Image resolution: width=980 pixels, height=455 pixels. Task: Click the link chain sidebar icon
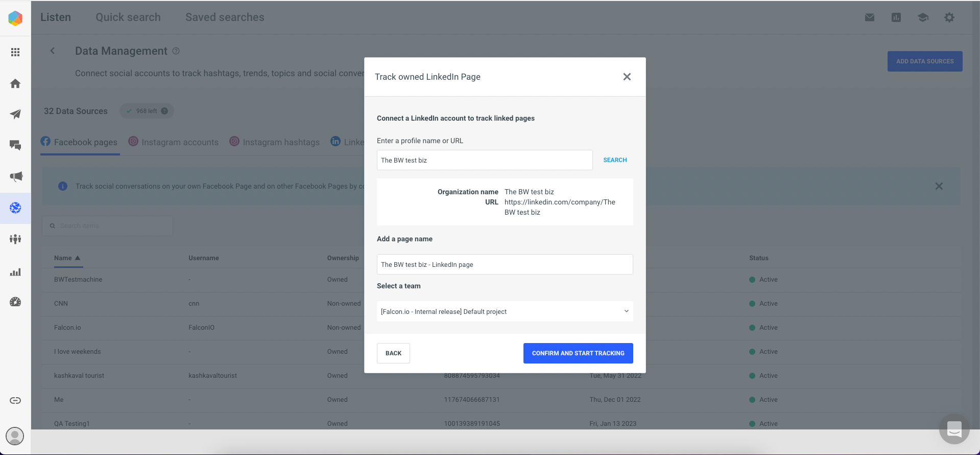(15, 400)
